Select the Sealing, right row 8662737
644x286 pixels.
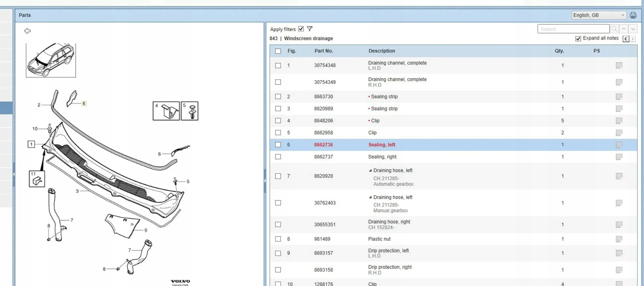[382, 157]
